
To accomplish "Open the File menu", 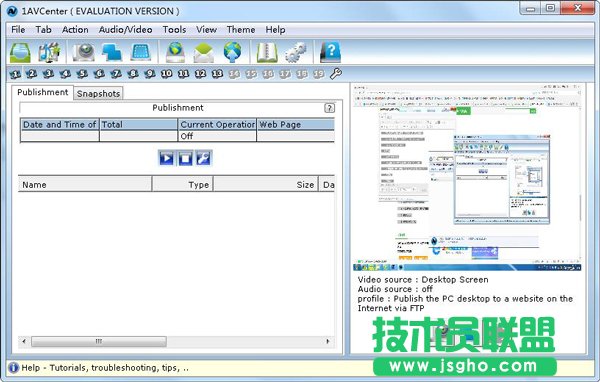I will [x=18, y=29].
